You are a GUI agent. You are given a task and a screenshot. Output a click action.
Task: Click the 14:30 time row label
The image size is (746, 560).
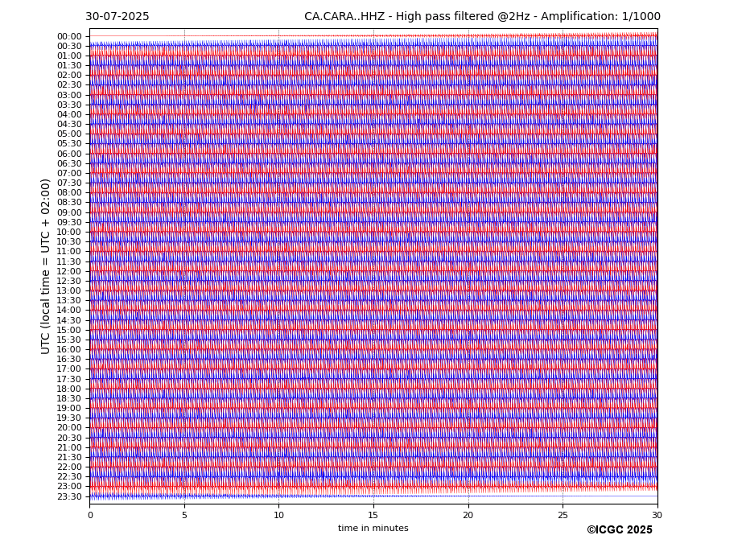click(x=69, y=320)
